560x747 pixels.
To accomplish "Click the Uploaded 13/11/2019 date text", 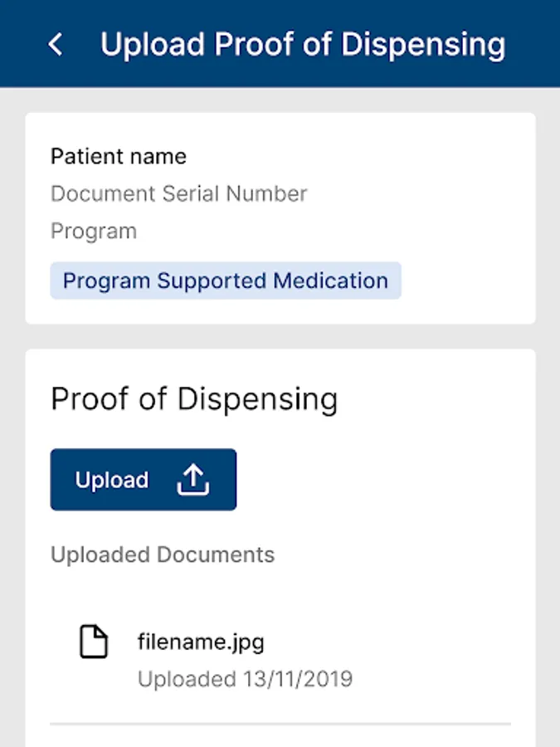I will pyautogui.click(x=245, y=679).
